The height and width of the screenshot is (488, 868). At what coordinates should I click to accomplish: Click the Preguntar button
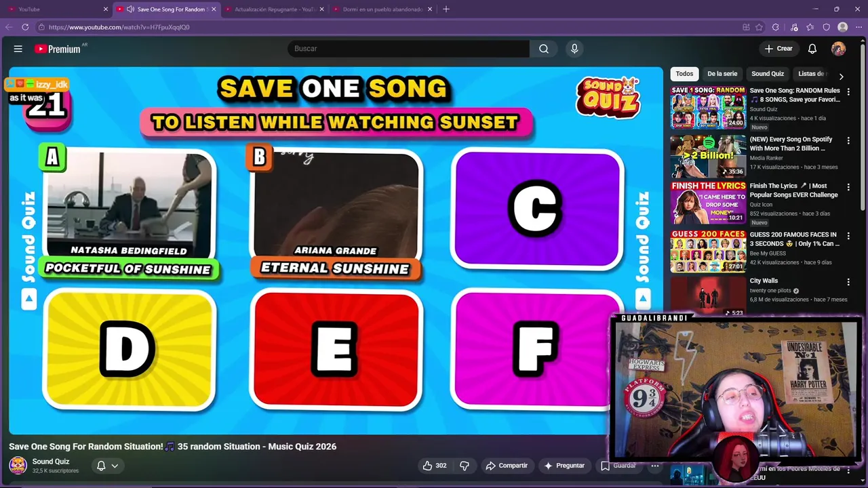[x=564, y=466]
